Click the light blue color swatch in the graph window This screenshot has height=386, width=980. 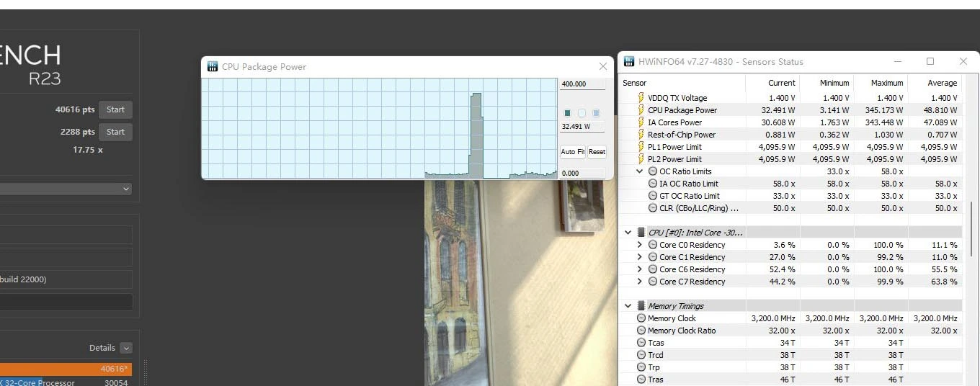point(596,113)
